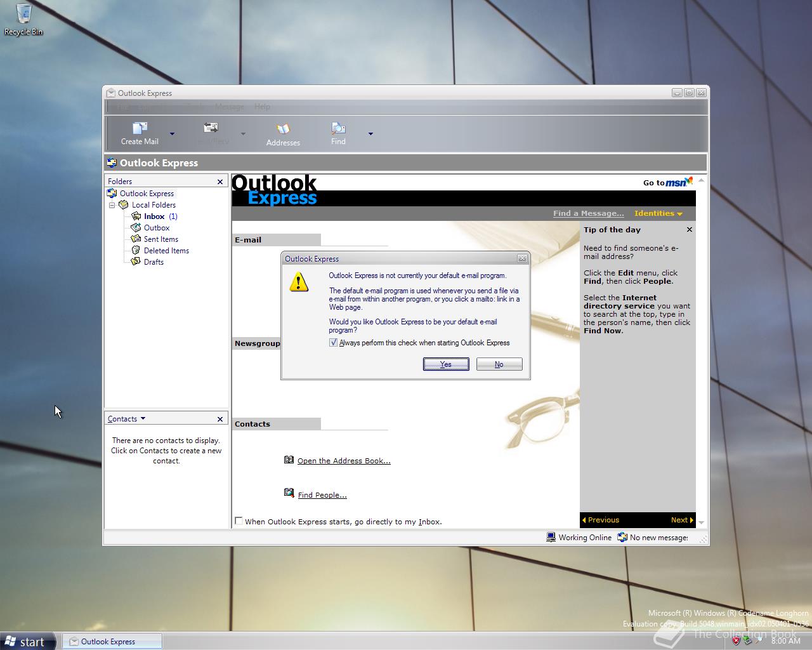812x650 pixels.
Task: Open the Recycle Bin desktop icon
Action: tap(23, 19)
